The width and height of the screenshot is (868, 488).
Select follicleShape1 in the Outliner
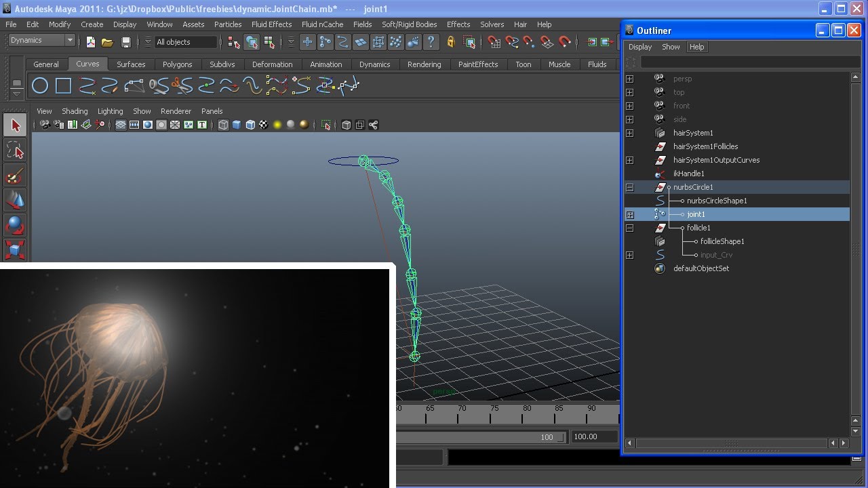(722, 241)
